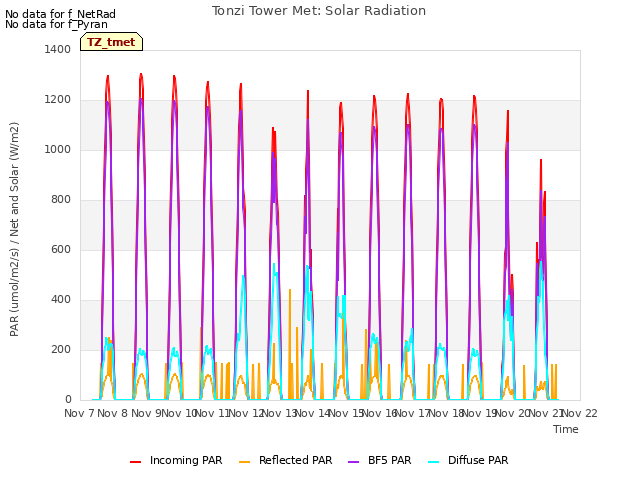This screenshot has height=480, width=640.
Task: Click the chart title Tonzi Tower Met: Solar Radiation
Action: click(x=319, y=11)
